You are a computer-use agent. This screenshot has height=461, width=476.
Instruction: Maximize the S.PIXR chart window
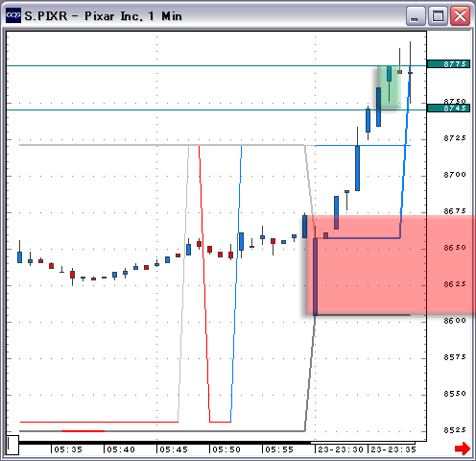(438, 16)
